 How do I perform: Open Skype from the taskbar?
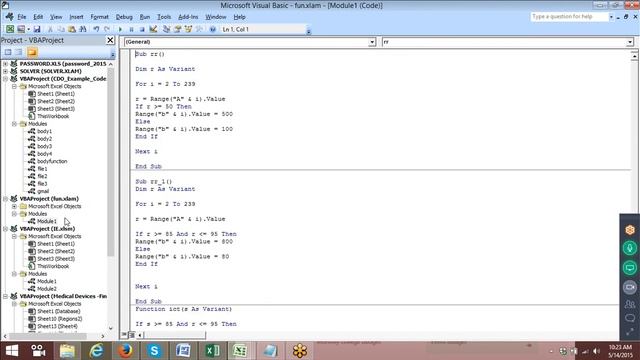pyautogui.click(x=154, y=351)
